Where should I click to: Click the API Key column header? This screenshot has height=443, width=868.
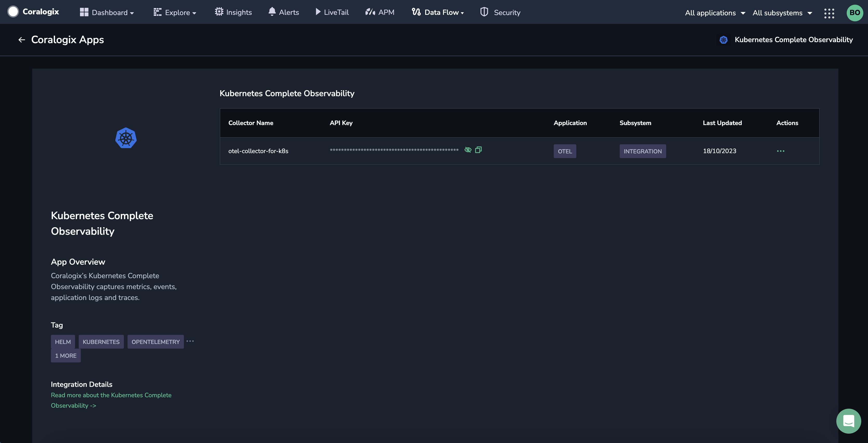[341, 123]
